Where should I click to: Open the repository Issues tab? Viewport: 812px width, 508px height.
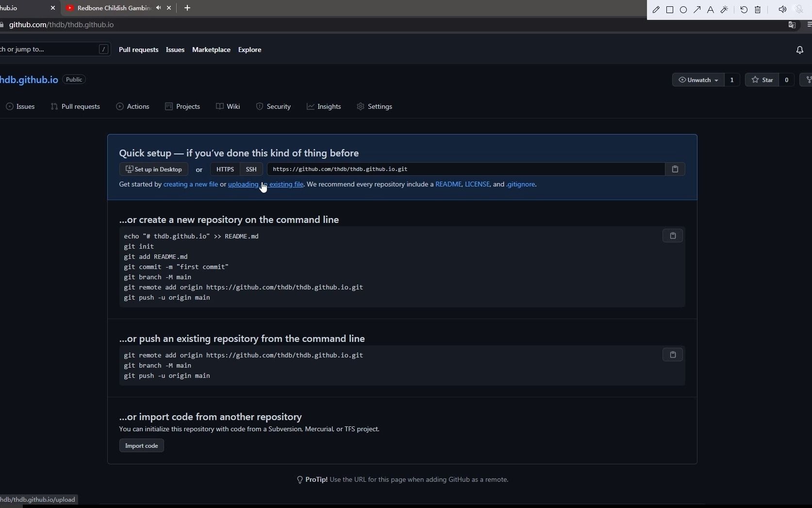[x=20, y=106]
